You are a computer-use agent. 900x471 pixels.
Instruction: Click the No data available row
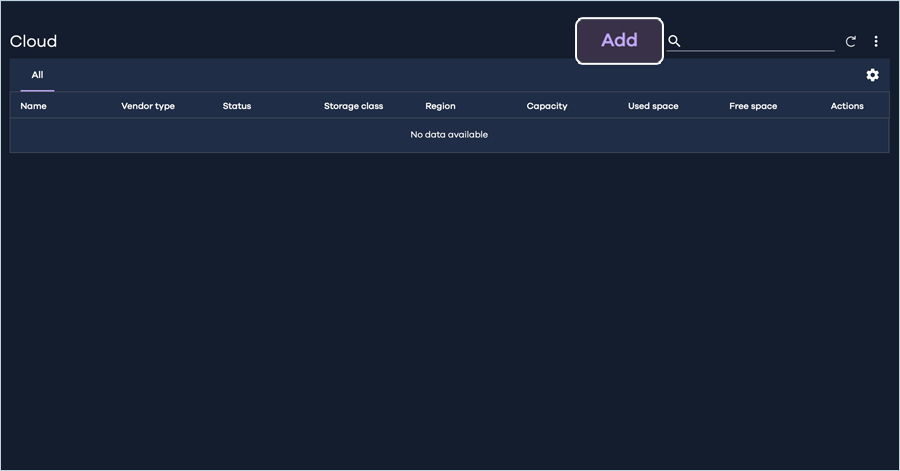[449, 135]
